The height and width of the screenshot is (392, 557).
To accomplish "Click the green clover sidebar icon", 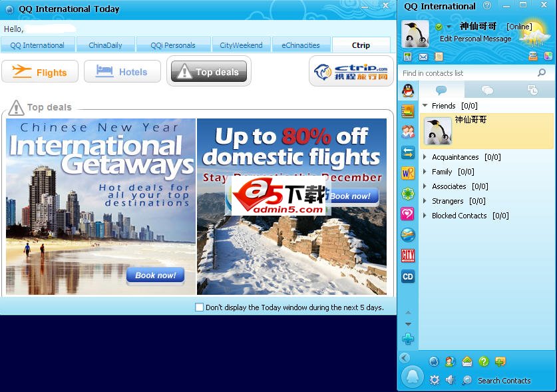I will click(408, 194).
